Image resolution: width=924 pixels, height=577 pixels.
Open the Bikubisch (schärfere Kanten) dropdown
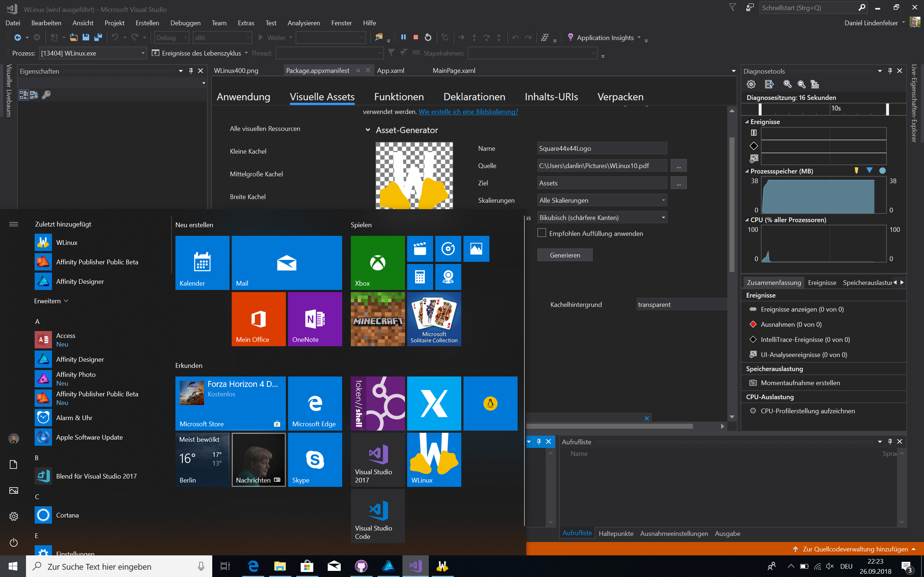602,217
